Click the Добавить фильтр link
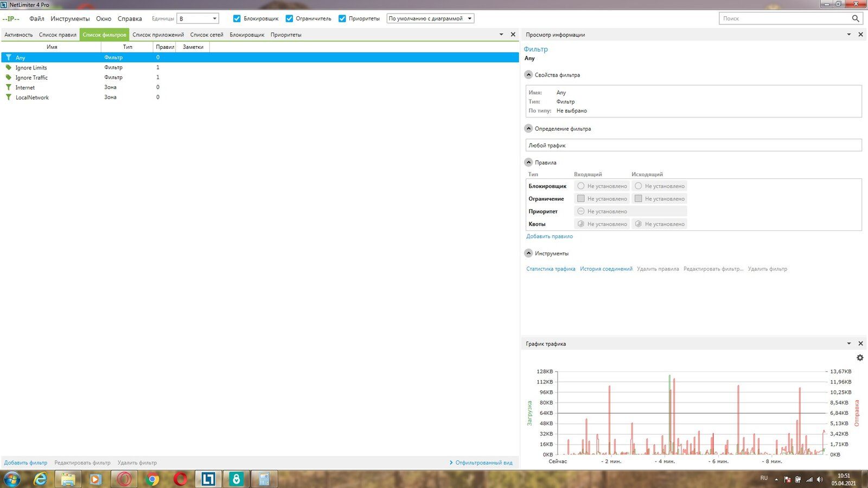The height and width of the screenshot is (488, 868). tap(25, 463)
